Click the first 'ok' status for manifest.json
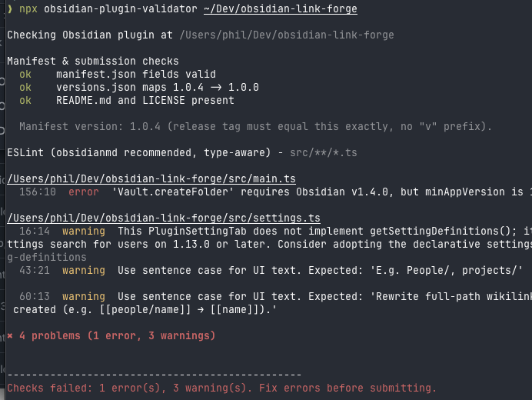 coord(25,74)
